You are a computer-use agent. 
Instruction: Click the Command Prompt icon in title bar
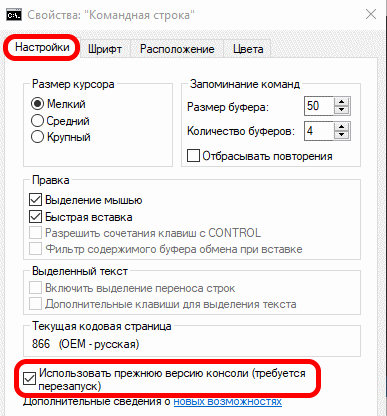pos(14,15)
